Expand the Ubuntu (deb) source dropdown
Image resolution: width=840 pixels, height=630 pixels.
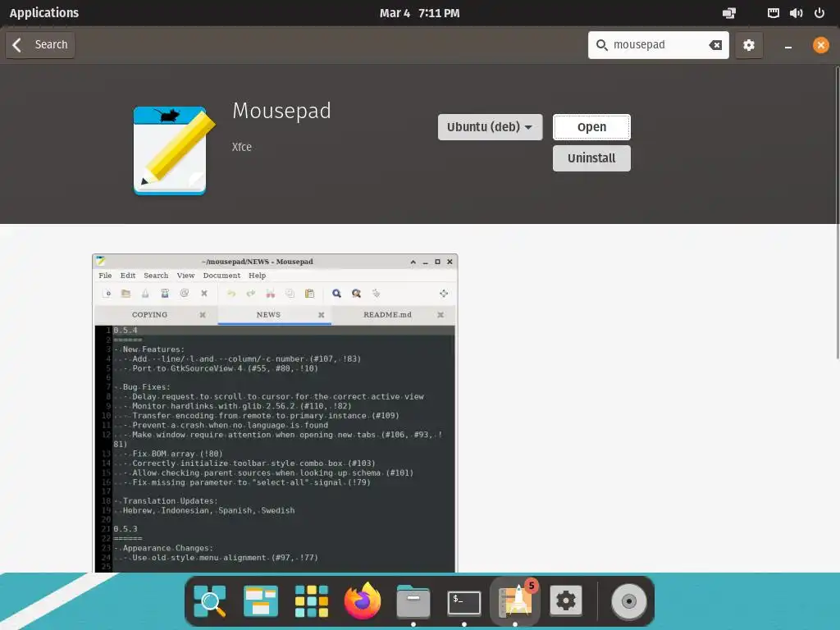point(490,127)
